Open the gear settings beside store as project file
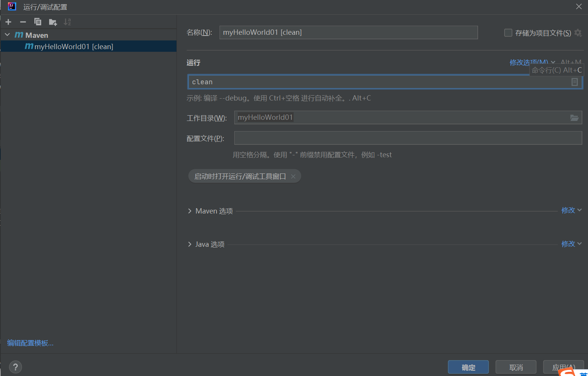Viewport: 588px width, 376px height. pos(578,33)
